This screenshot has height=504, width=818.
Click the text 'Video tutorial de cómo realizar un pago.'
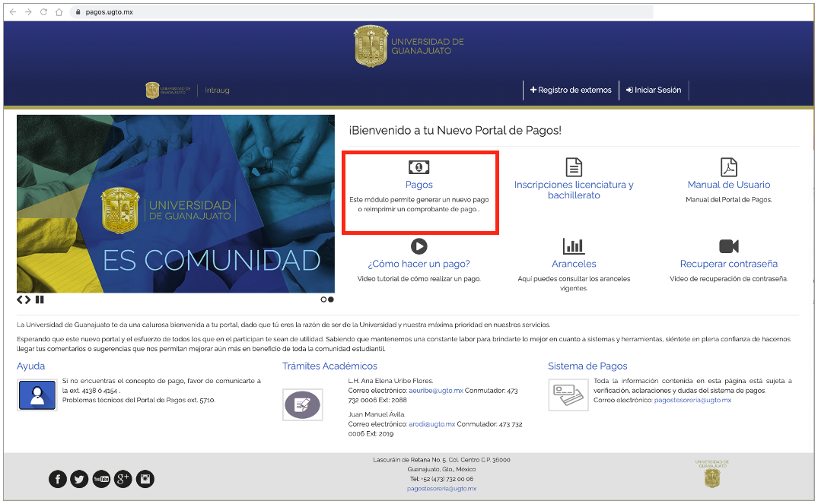tap(419, 279)
